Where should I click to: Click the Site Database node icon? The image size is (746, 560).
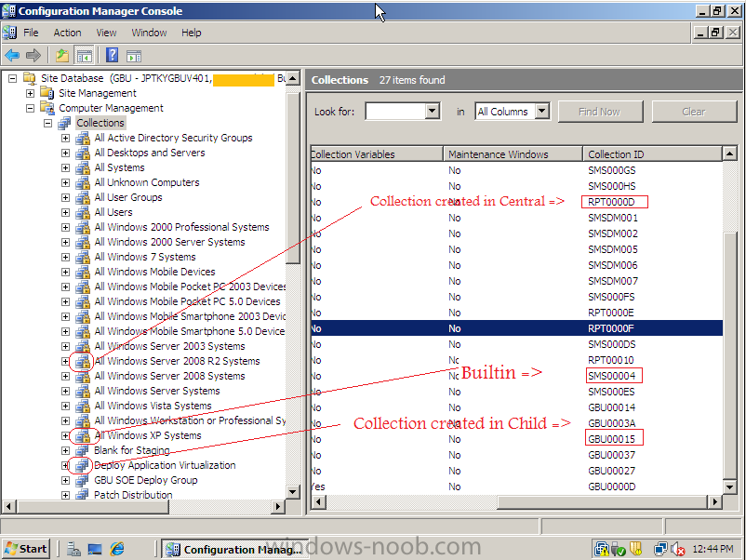(x=30, y=78)
